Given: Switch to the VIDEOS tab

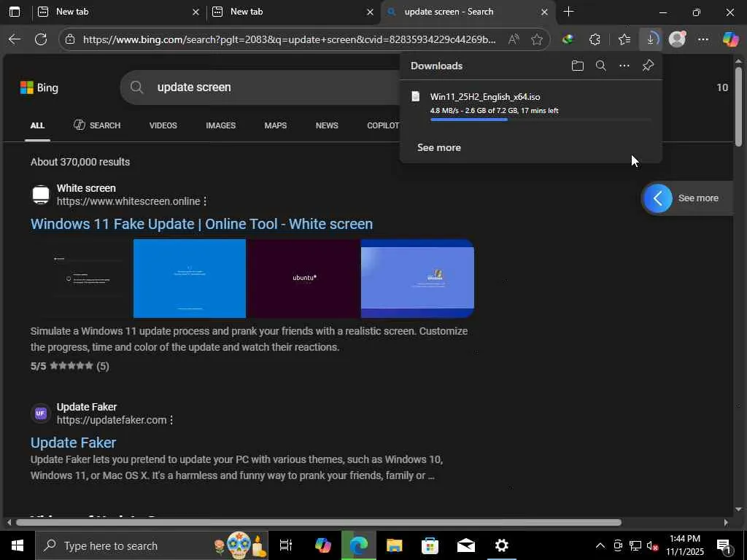Looking at the screenshot, I should (x=163, y=125).
